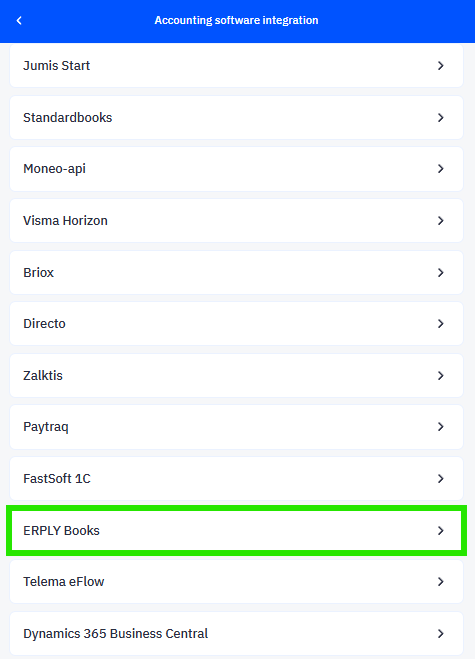Click the arrow next to Standardbooks
The image size is (475, 659).
[441, 118]
